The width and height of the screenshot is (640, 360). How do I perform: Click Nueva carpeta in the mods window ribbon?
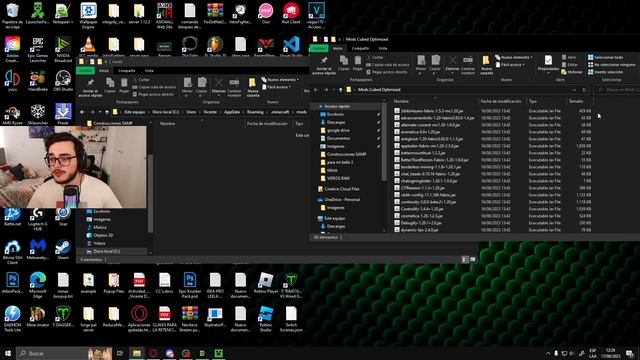click(x=253, y=87)
